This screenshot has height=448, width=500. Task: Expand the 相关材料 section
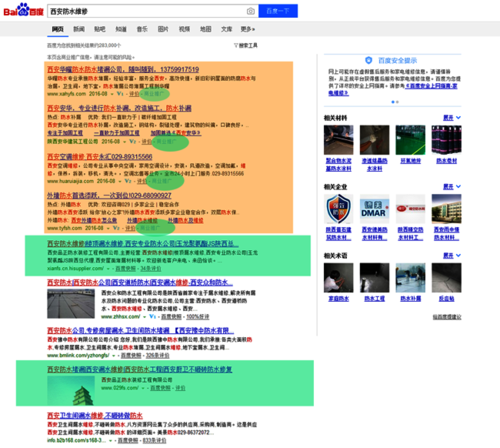(452, 118)
